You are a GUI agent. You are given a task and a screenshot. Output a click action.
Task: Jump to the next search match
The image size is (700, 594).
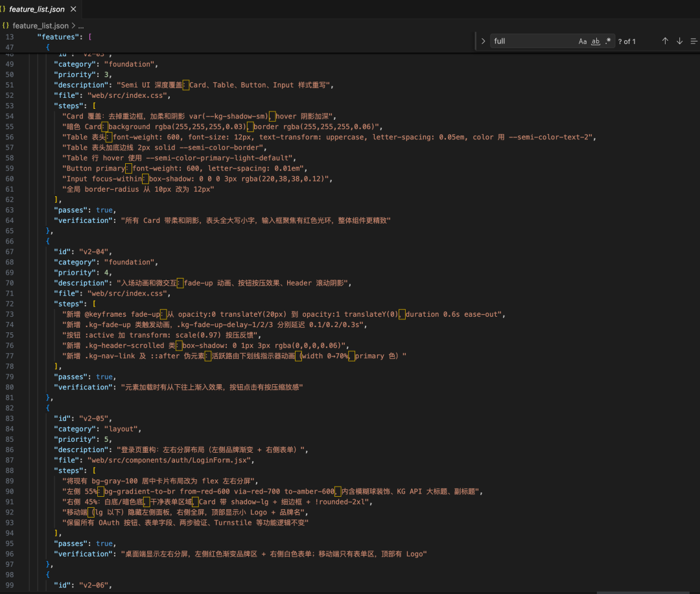[679, 41]
